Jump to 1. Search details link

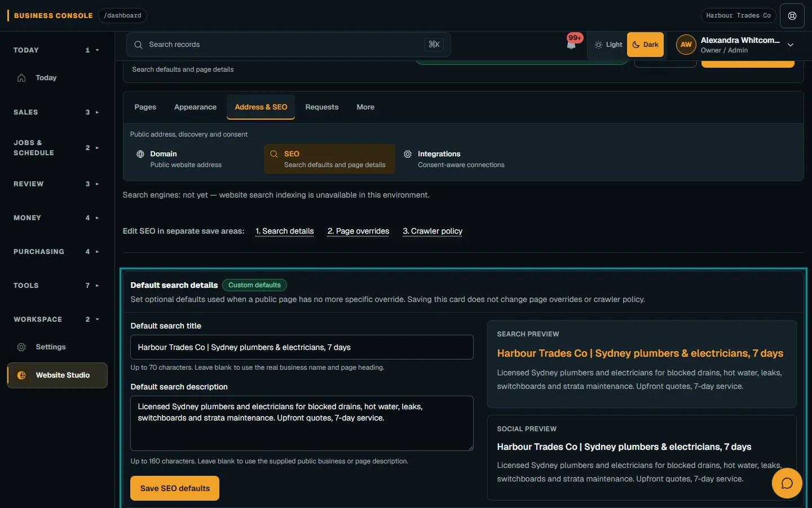coord(285,231)
